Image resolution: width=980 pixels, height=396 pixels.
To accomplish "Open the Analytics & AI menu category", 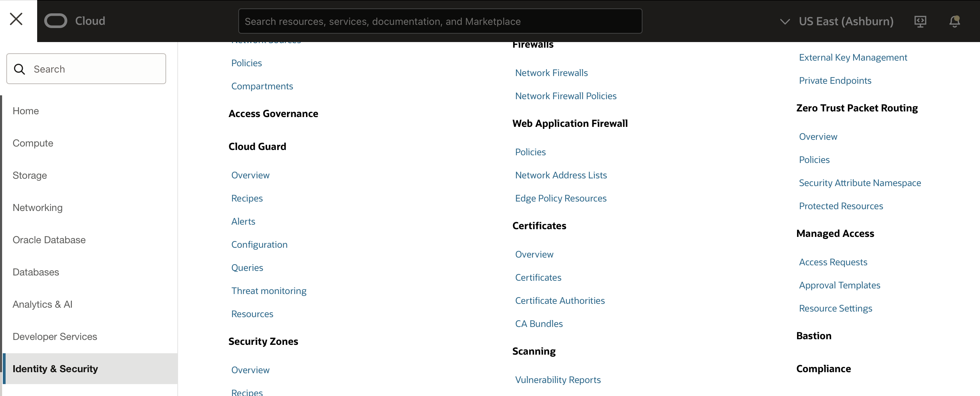I will [42, 304].
